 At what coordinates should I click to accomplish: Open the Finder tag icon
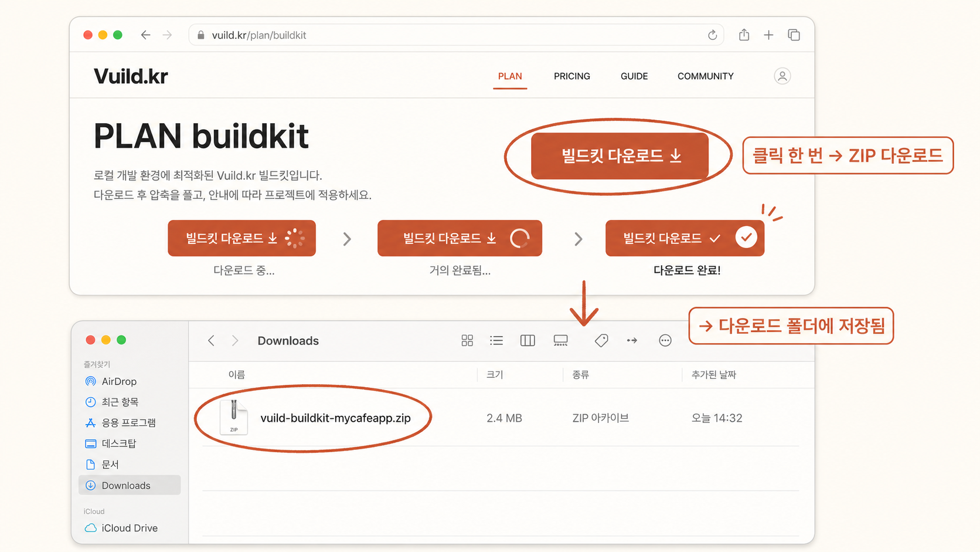601,341
